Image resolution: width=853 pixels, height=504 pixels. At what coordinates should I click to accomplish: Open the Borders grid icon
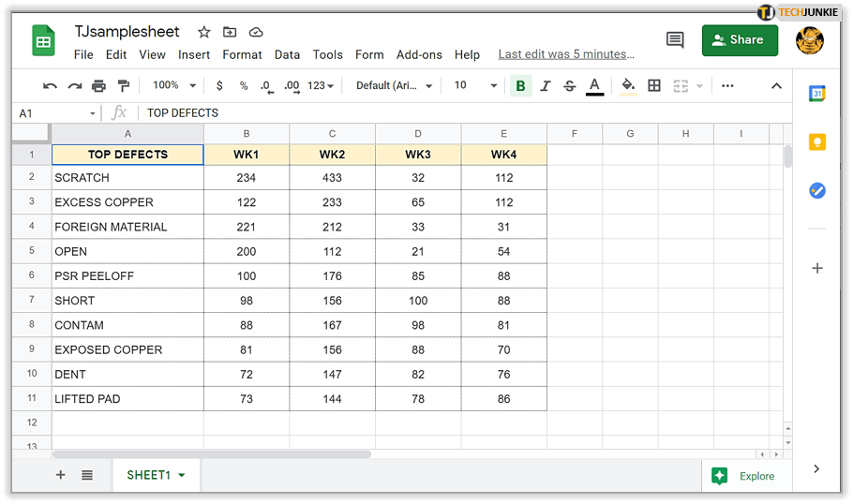pyautogui.click(x=654, y=86)
